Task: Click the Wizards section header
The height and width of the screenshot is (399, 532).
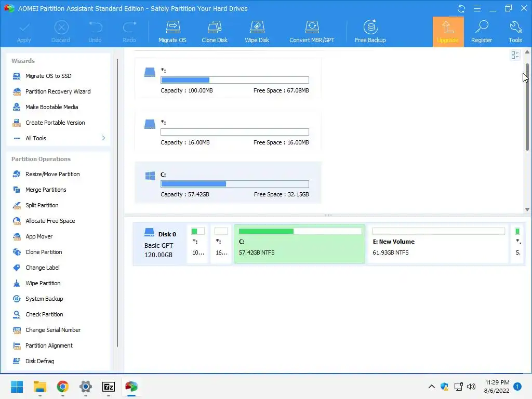Action: (x=23, y=61)
